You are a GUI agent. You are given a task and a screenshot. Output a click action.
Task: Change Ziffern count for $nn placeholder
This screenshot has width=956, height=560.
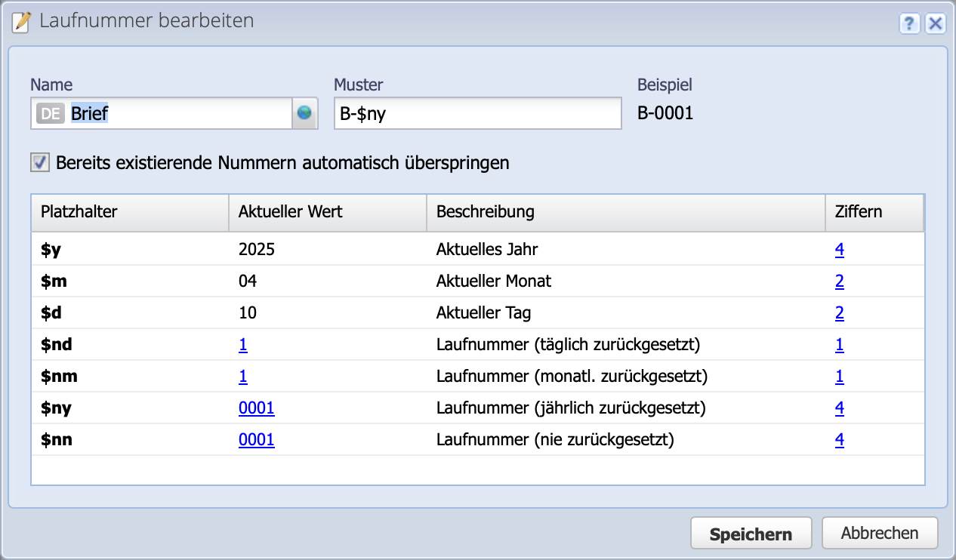[x=839, y=439]
